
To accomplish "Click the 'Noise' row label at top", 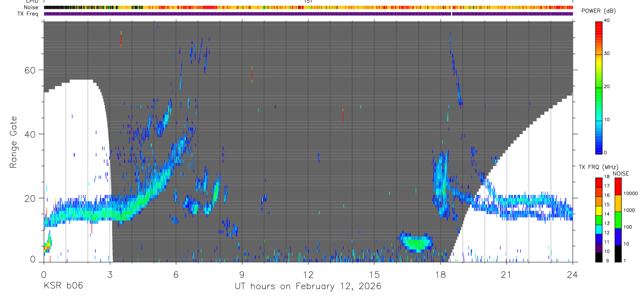I will pyautogui.click(x=31, y=7).
